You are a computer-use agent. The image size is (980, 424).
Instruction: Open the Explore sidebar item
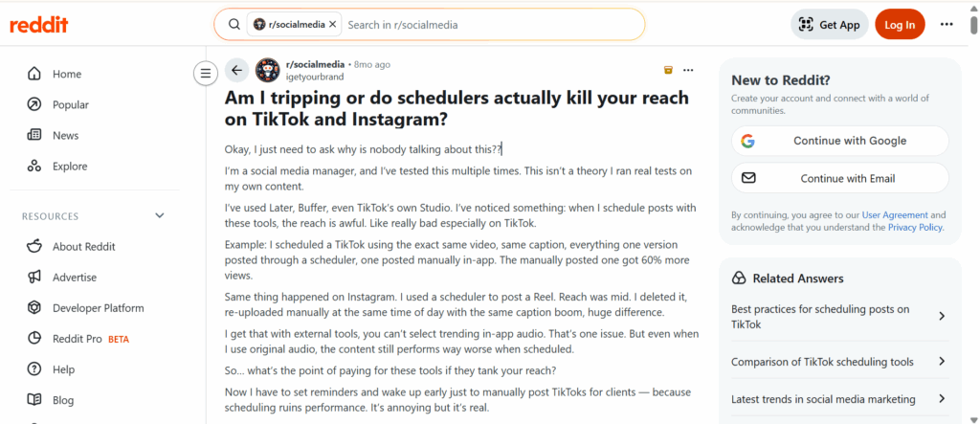pyautogui.click(x=70, y=166)
